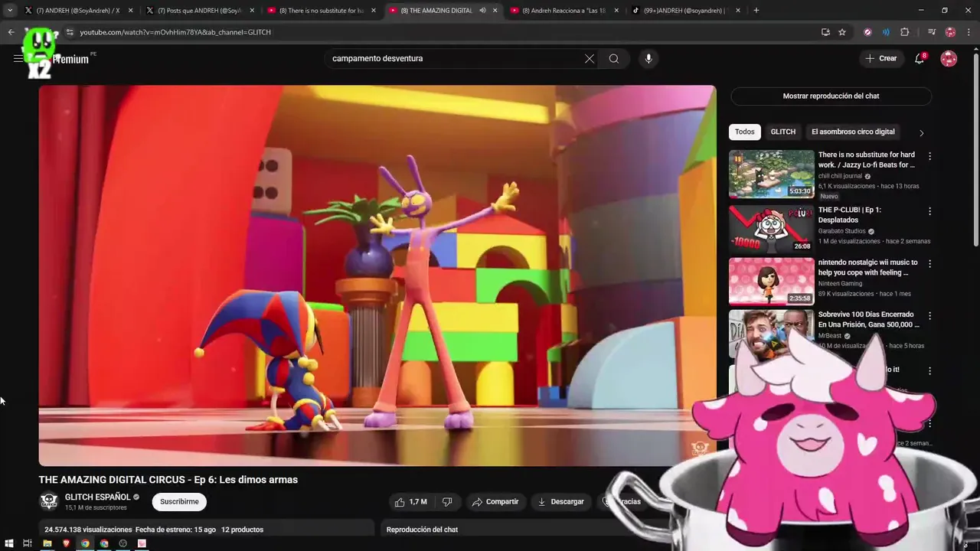The image size is (980, 551).
Task: Close the There is no substitute tab
Action: (374, 10)
